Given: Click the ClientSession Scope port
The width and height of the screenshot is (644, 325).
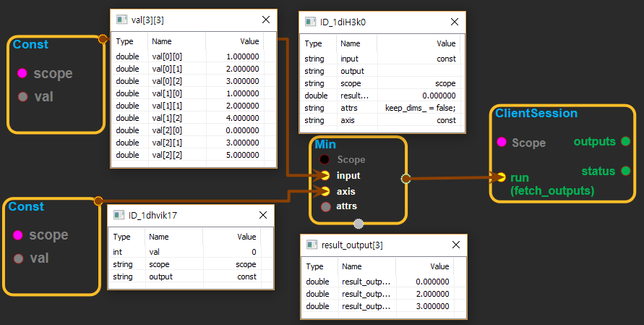Looking at the screenshot, I should [x=502, y=143].
